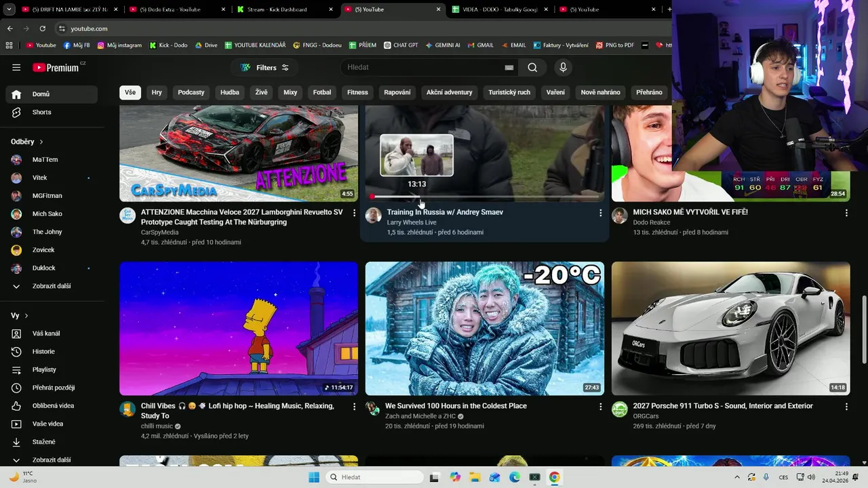Reload the page with the refresh button
Screen dimensions: 868x488
(x=43, y=28)
